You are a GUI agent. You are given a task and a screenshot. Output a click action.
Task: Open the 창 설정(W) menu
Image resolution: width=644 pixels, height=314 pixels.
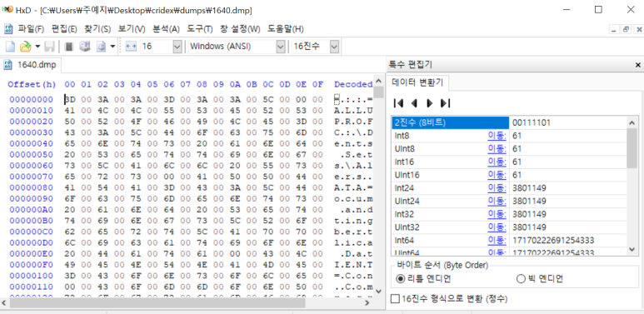click(x=240, y=28)
